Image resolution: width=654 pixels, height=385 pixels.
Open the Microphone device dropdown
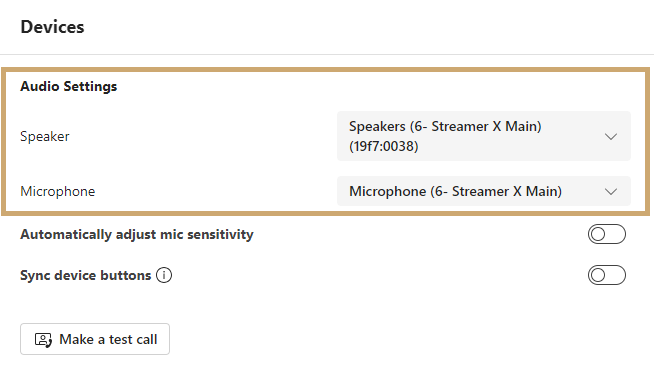(484, 191)
